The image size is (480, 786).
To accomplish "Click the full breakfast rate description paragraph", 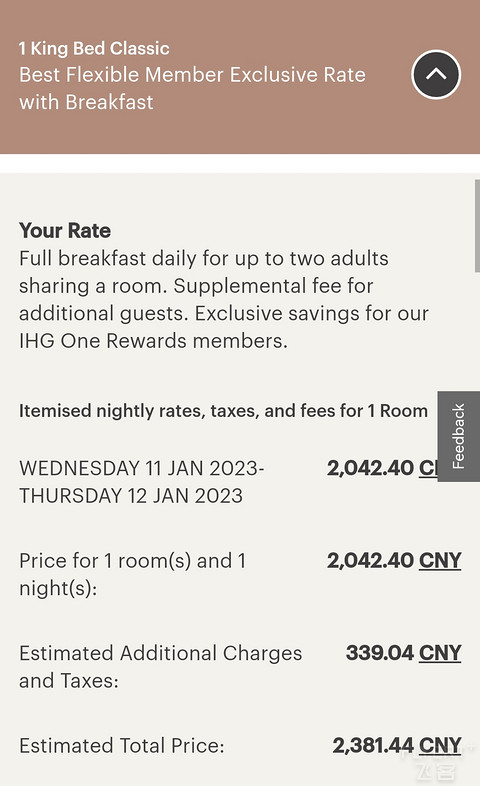I will point(223,299).
